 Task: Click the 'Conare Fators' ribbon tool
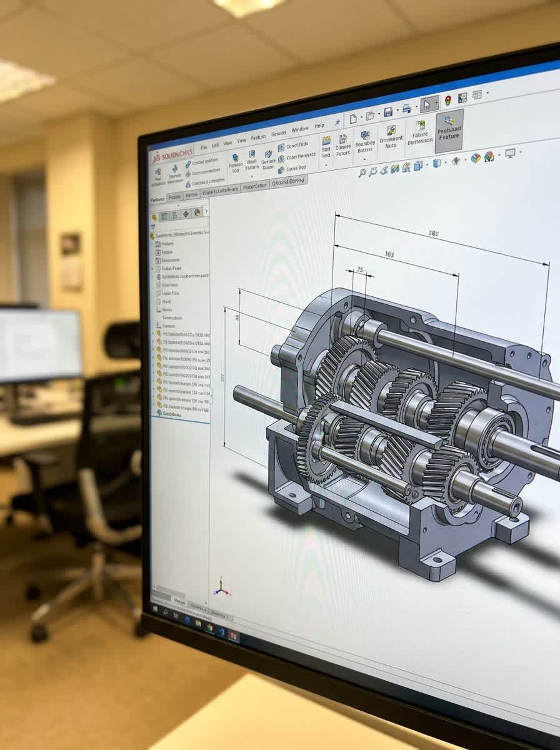pos(343,145)
